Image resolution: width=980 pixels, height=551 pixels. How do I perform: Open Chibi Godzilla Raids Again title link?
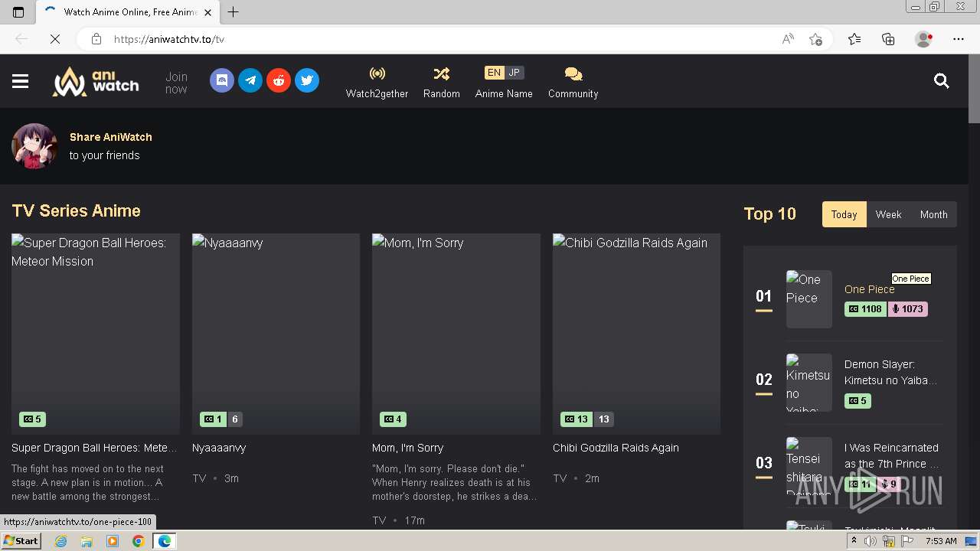(x=616, y=448)
